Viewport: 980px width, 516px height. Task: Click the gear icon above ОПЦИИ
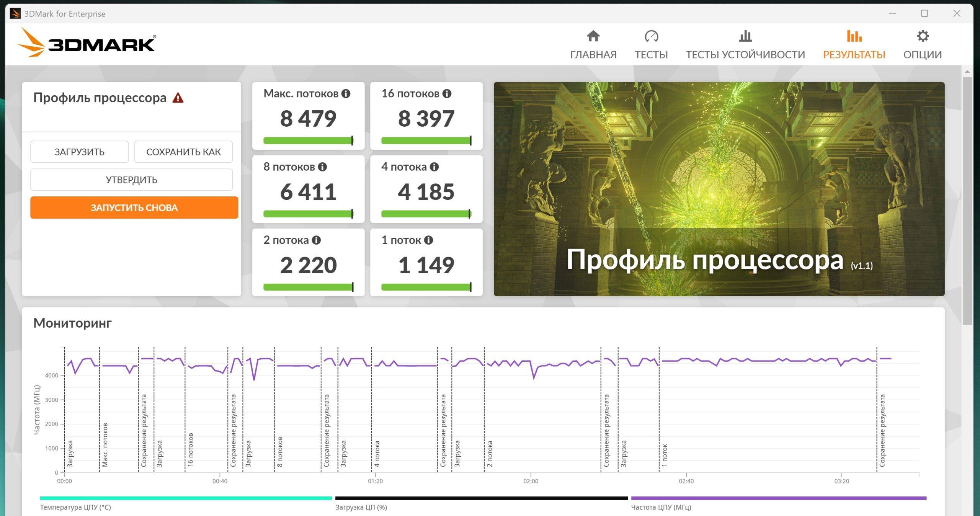923,36
